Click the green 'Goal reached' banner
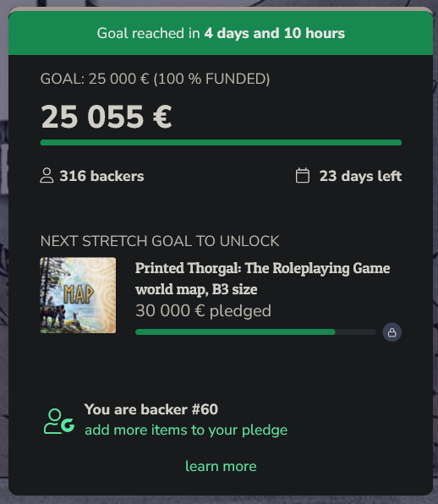 221,33
